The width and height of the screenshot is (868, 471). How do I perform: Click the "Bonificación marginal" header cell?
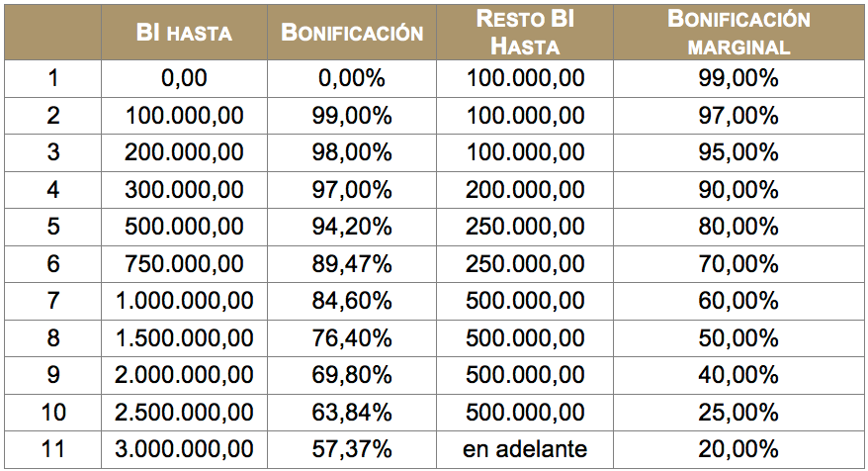pyautogui.click(x=738, y=33)
